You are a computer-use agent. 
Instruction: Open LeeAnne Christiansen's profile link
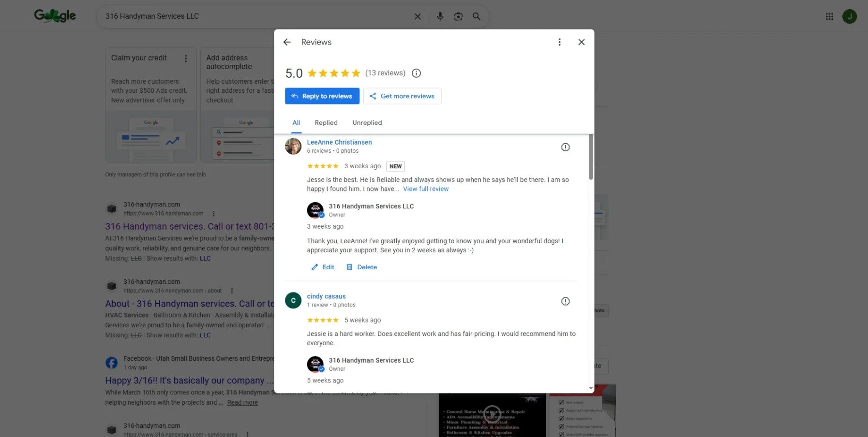(x=339, y=142)
